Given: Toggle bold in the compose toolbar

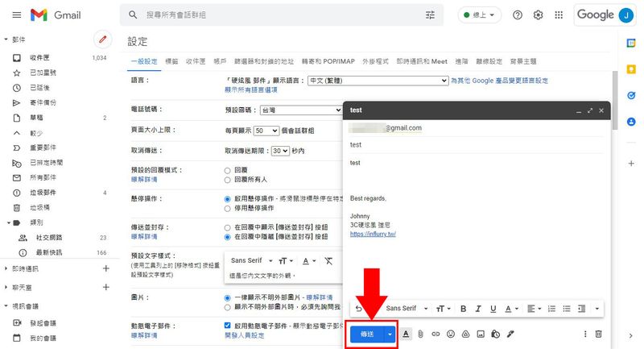Looking at the screenshot, I should (464, 309).
